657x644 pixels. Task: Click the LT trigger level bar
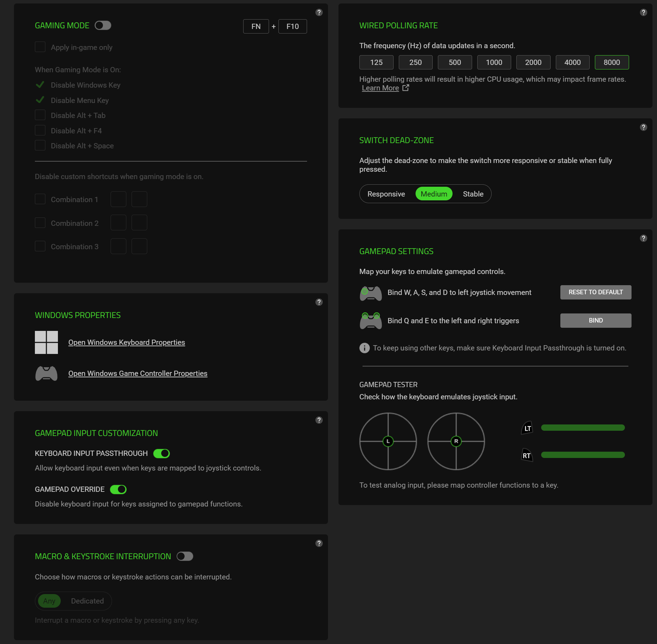[x=583, y=428]
